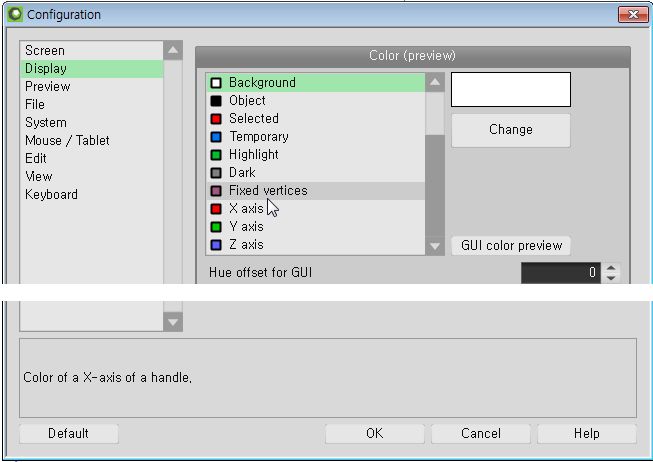Click the red Selected color icon

(x=216, y=119)
